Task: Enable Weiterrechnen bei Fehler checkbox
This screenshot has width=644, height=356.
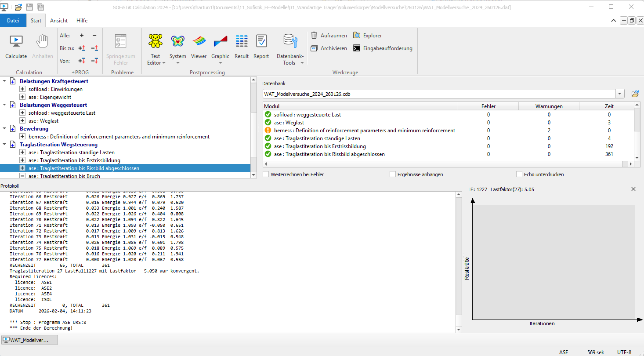Action: pos(266,174)
